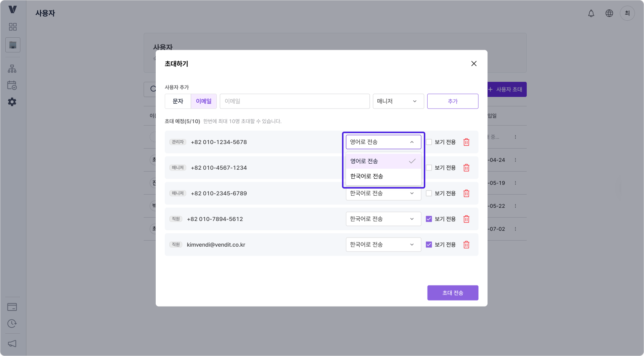
Task: Delete the +82 010-1234-5678 invitee with trash icon
Action: point(466,142)
